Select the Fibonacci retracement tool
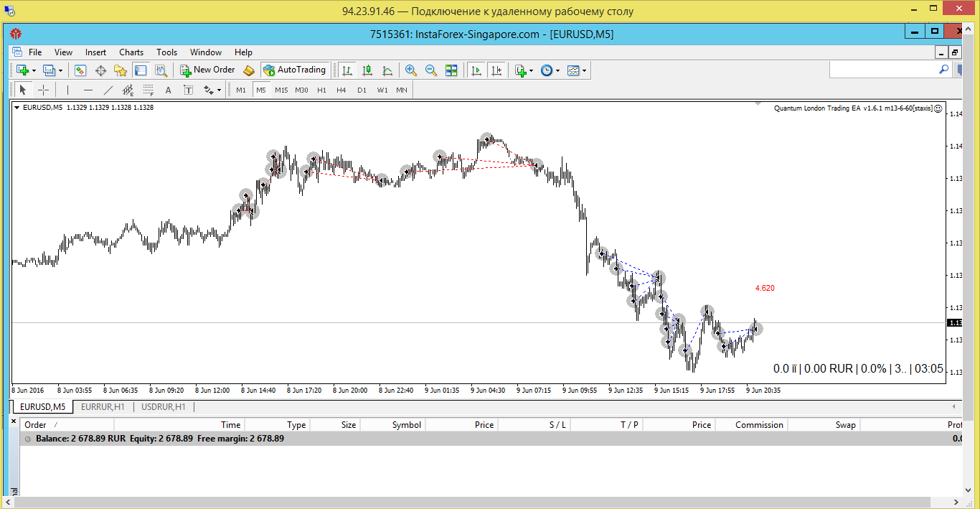980x509 pixels. pos(149,90)
